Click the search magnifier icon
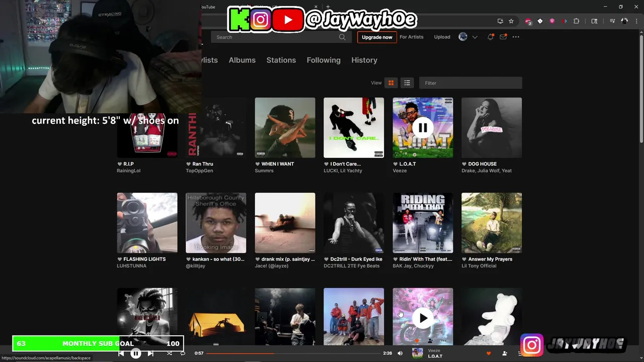The width and height of the screenshot is (644, 362). click(x=342, y=37)
